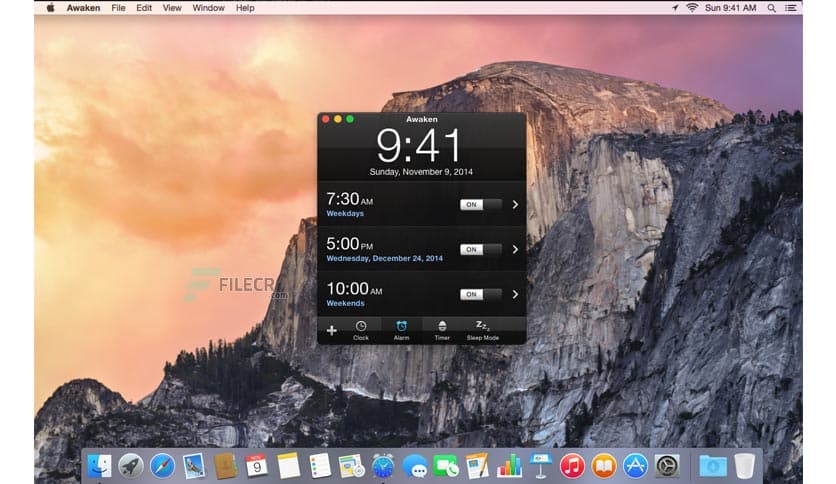Open the Help menu
This screenshot has width=836, height=484.
245,8
